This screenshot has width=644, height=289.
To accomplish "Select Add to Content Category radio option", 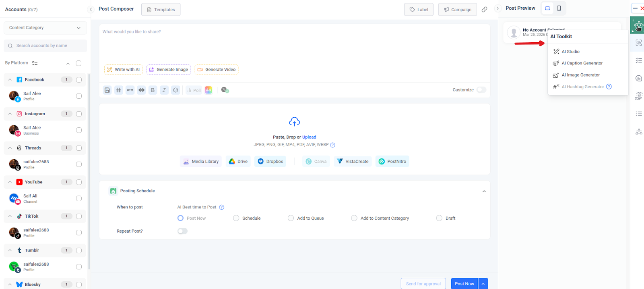I will pos(354,218).
